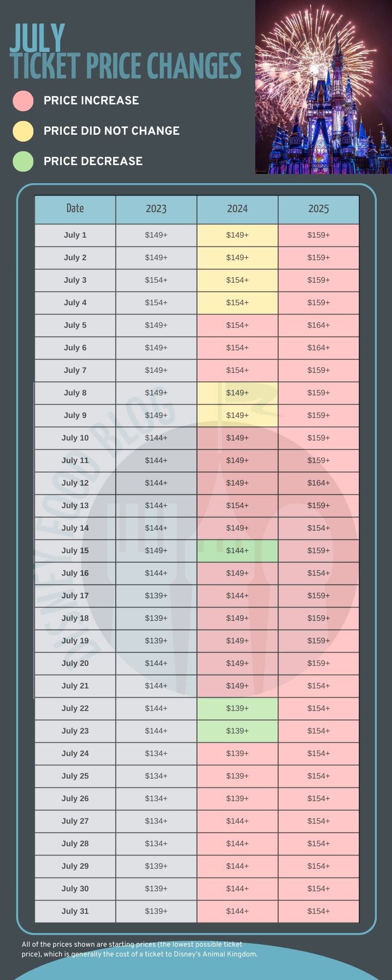Click the pink Price Increase legend circle

coord(23,100)
